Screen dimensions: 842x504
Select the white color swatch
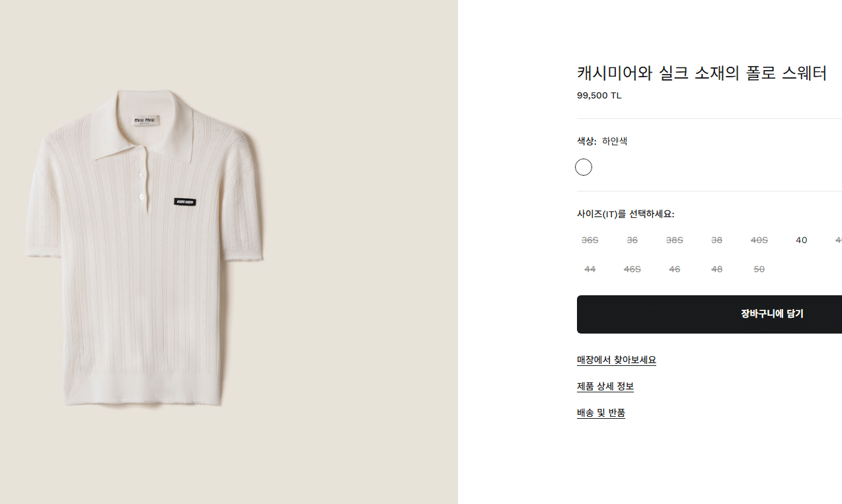[x=583, y=167]
